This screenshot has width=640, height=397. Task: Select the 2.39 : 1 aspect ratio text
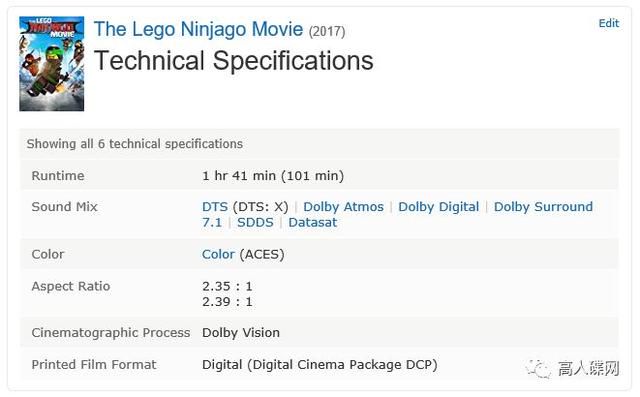(227, 302)
